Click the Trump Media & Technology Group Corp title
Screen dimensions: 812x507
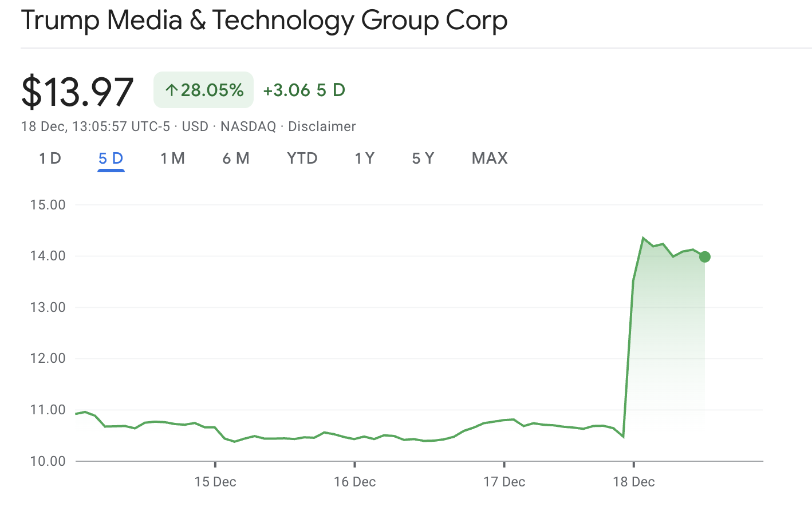[x=264, y=21]
